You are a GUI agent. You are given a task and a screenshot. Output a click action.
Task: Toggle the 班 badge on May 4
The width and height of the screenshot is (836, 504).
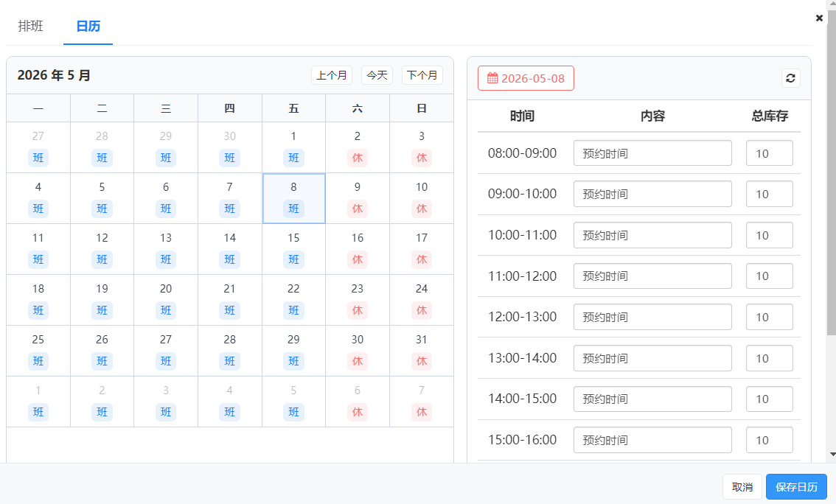pyautogui.click(x=38, y=209)
